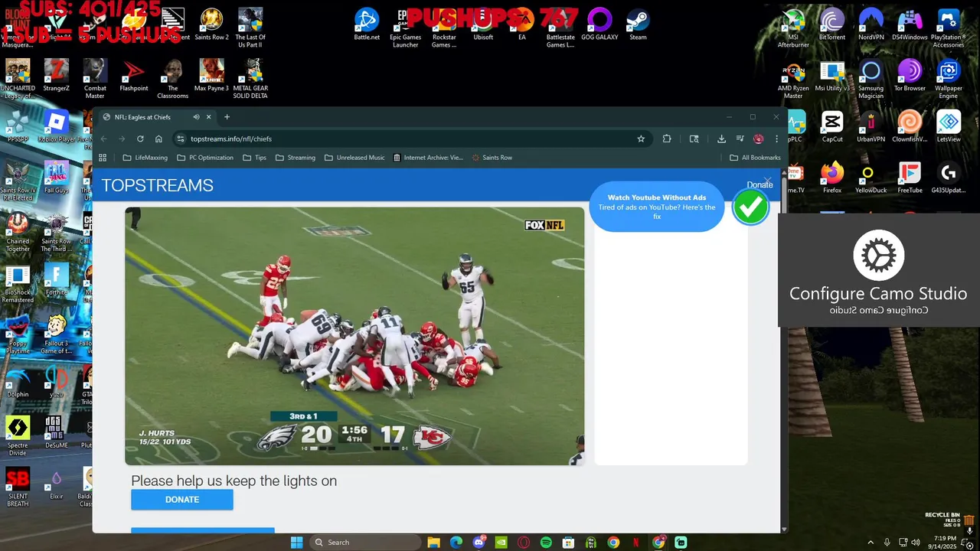
Task: Open Netflix from the taskbar
Action: 635,543
